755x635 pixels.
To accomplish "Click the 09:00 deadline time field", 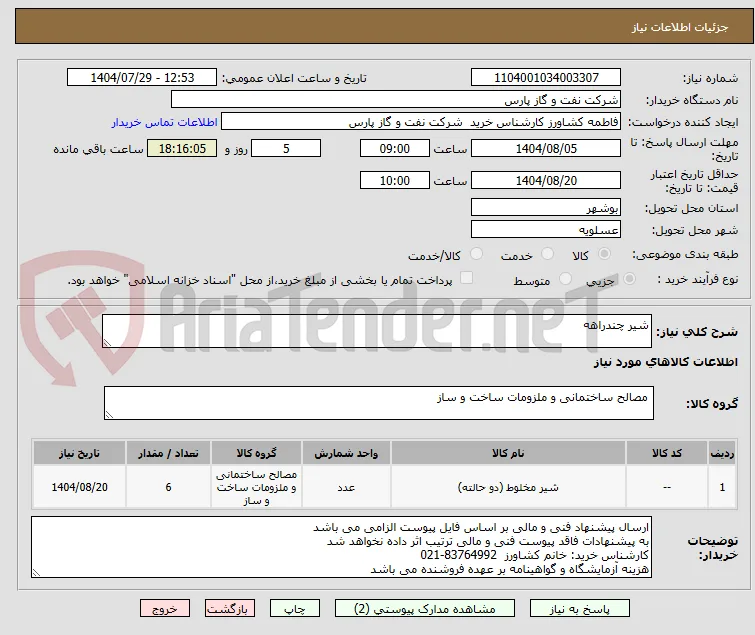I will pyautogui.click(x=394, y=148).
